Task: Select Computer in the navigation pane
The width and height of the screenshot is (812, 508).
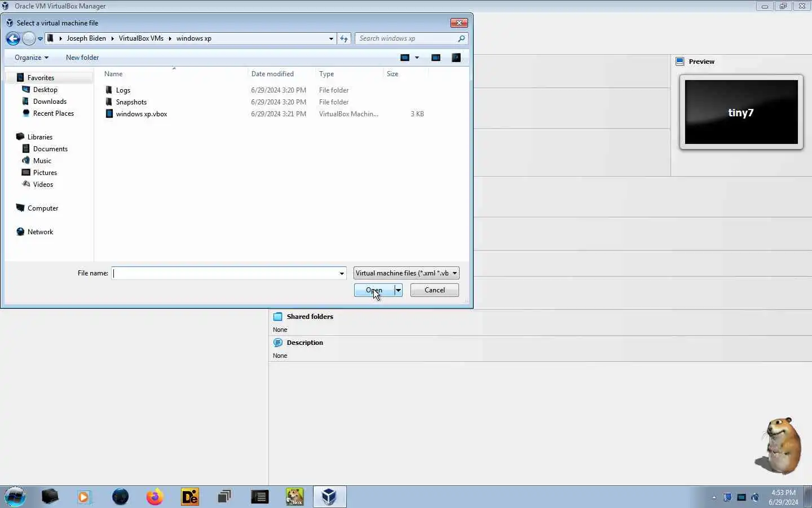Action: (43, 208)
